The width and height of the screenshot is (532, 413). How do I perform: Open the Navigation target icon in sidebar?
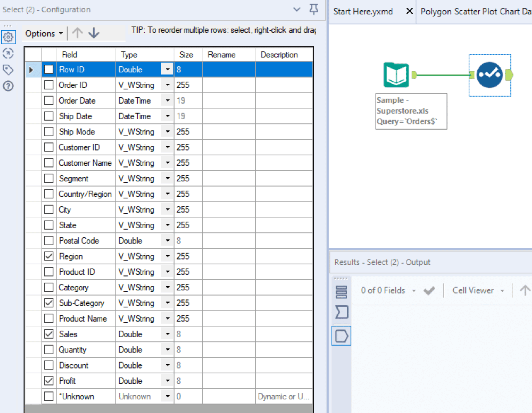(x=8, y=53)
